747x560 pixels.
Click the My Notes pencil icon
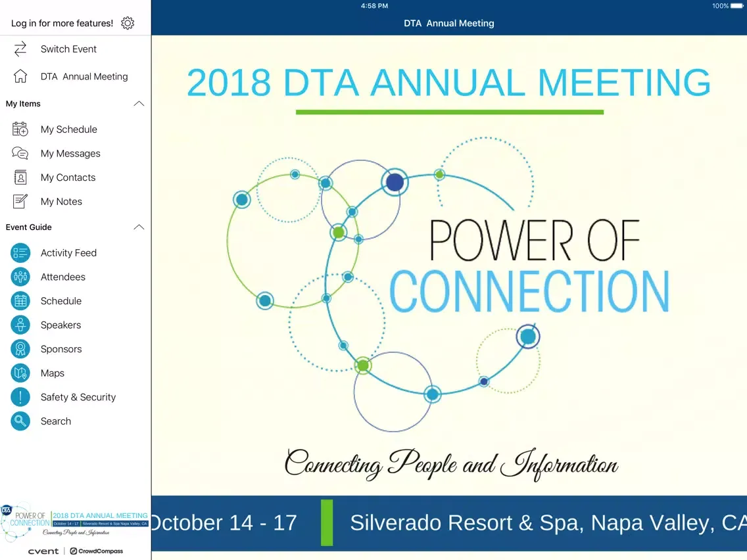(x=20, y=201)
